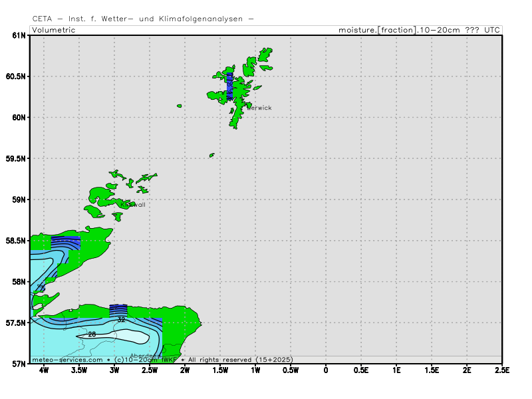This screenshot has height=399, width=532.
Task: Select the Volumetric header label
Action: [x=54, y=30]
